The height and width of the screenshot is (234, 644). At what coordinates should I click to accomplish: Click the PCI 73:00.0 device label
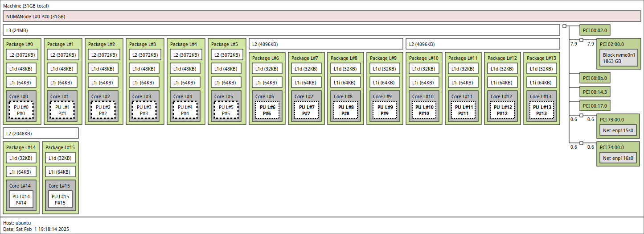612,120
